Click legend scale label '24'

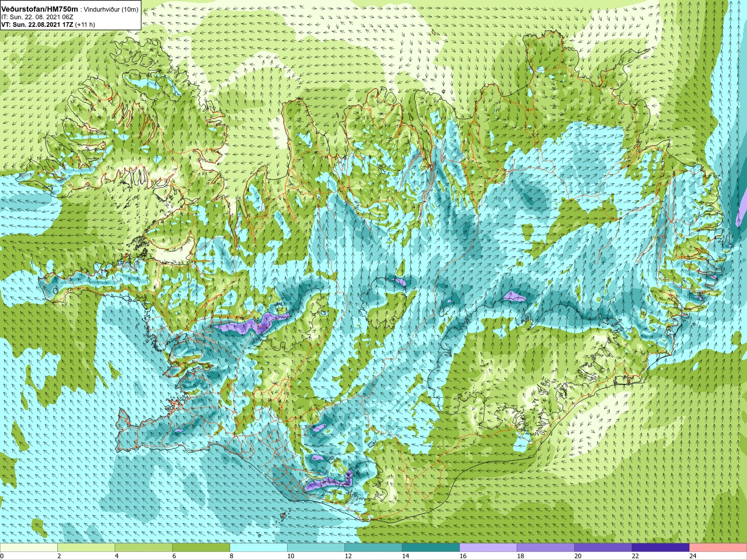693,556
